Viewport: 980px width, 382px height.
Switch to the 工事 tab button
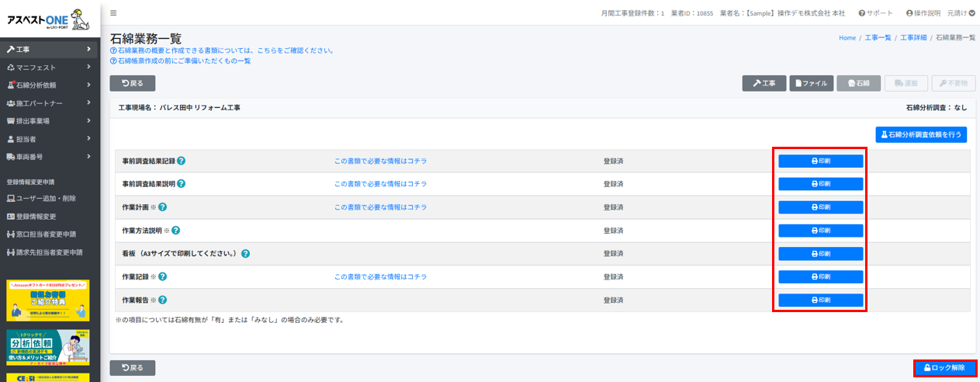[764, 83]
